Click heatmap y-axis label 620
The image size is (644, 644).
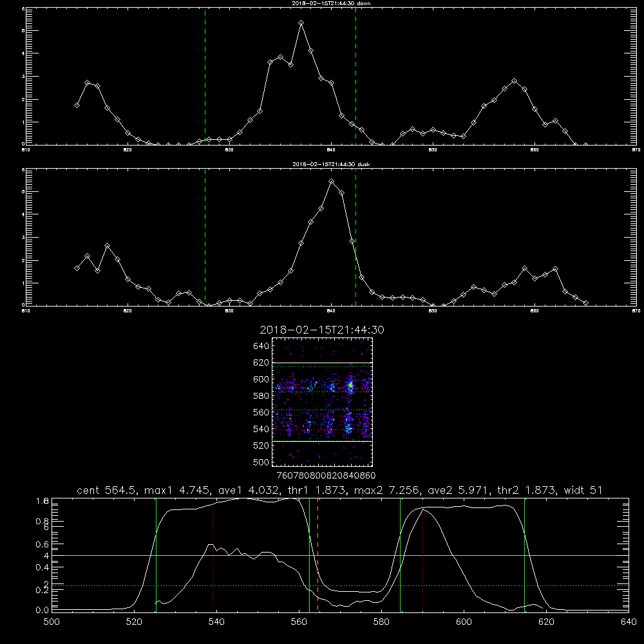[x=261, y=363]
